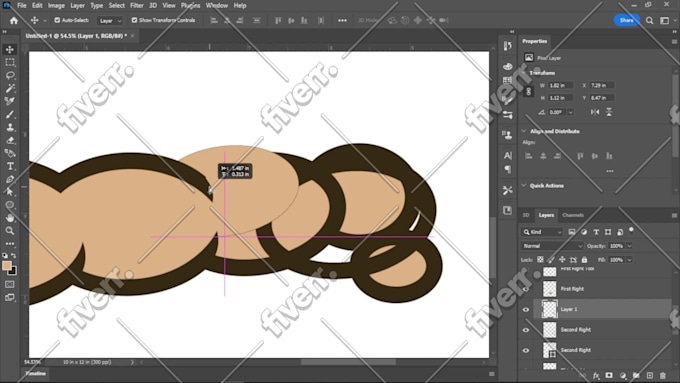The image size is (680, 383).
Task: Open the File menu
Action: pyautogui.click(x=22, y=6)
